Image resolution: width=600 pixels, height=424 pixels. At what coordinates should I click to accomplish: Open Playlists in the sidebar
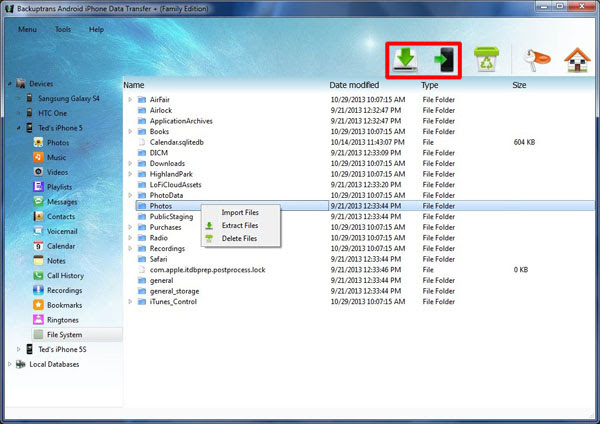click(x=59, y=187)
